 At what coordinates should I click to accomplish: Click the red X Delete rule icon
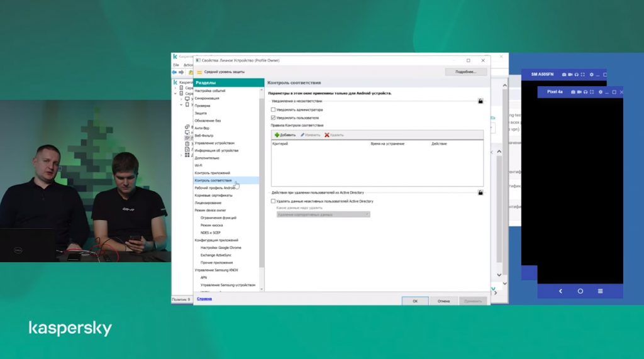point(327,135)
